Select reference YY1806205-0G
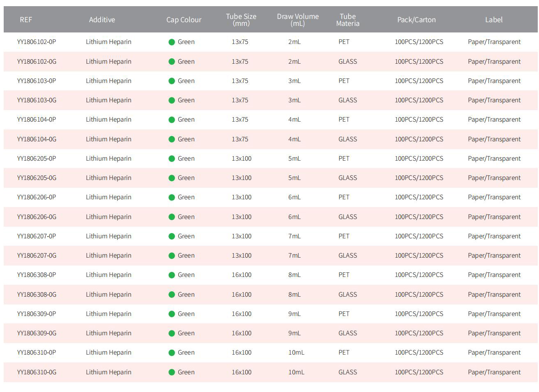Image resolution: width=539 pixels, height=392 pixels. (37, 178)
